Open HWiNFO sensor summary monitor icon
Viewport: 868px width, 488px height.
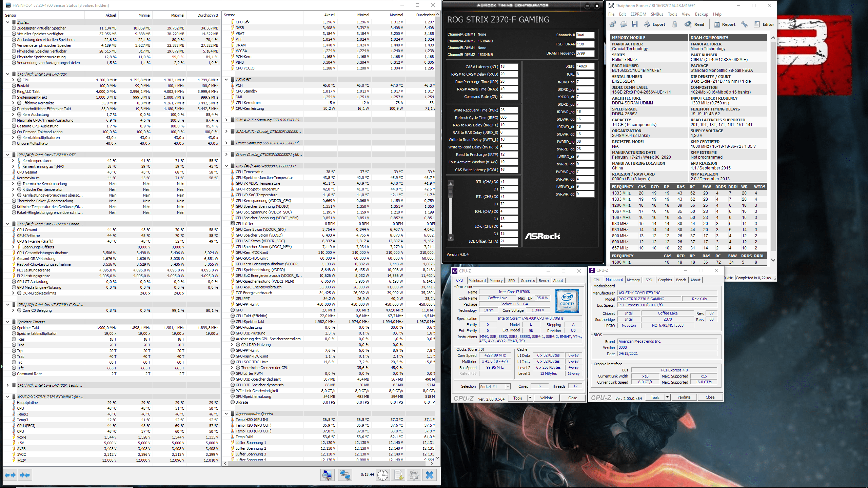pyautogui.click(x=327, y=475)
